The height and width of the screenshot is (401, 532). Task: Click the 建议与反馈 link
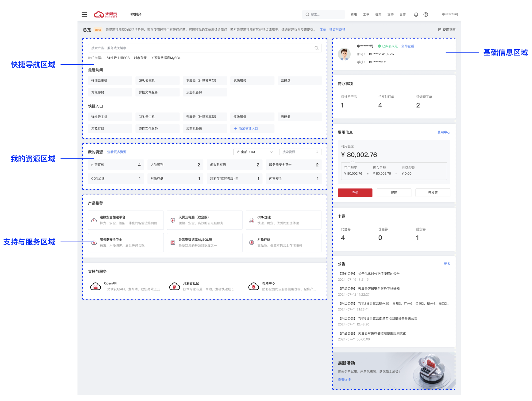tap(337, 30)
